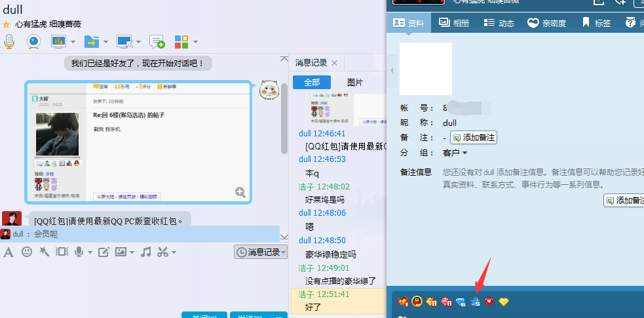This screenshot has width=644, height=318.
Task: Click the chat scroll-up arrow
Action: tap(284, 59)
